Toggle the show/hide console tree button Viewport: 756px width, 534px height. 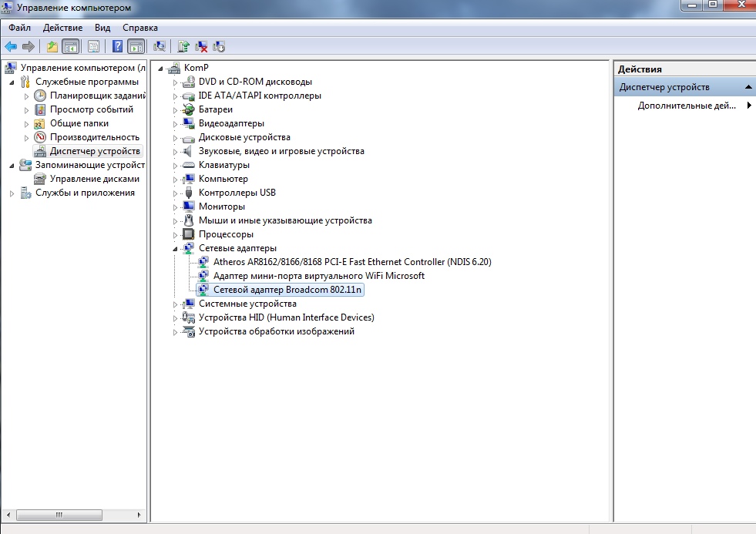click(70, 47)
